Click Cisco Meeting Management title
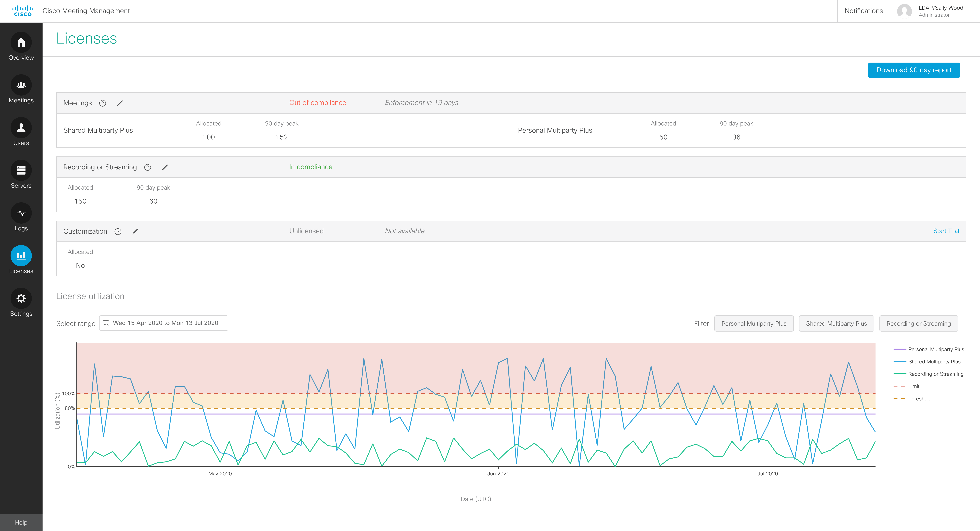 [86, 11]
